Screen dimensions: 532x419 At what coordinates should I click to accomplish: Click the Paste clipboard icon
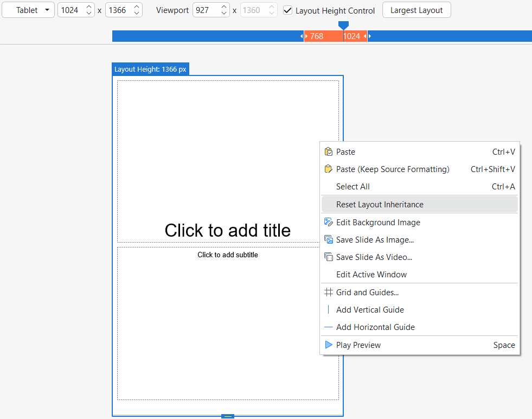click(x=328, y=152)
